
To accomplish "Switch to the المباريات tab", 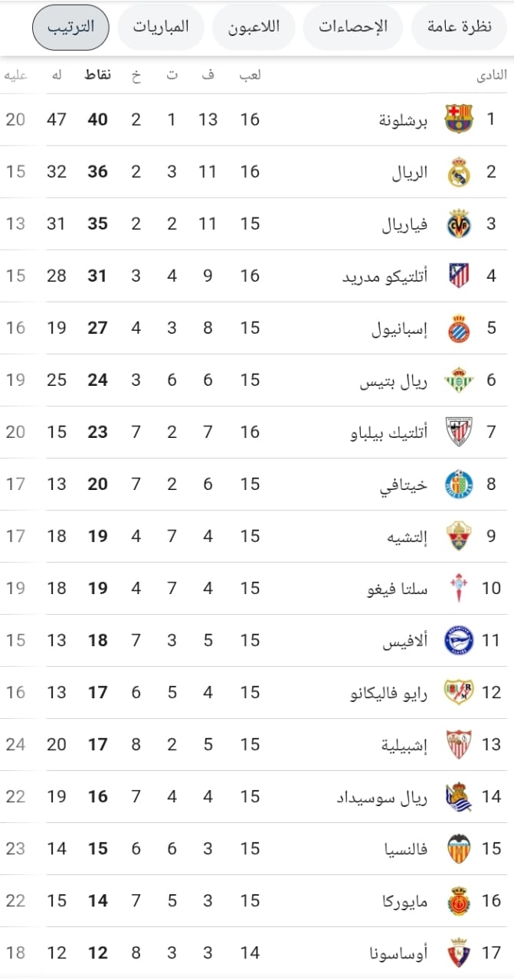I will coord(161,25).
